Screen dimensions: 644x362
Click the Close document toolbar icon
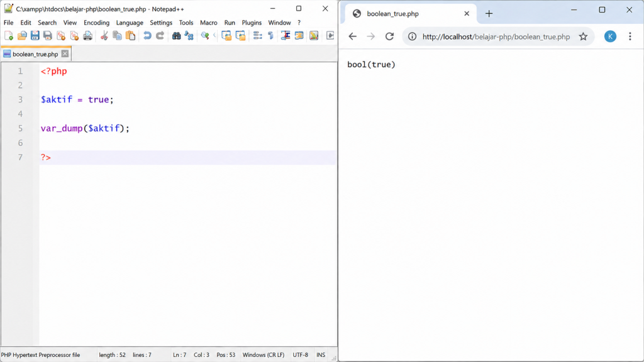pyautogui.click(x=61, y=36)
